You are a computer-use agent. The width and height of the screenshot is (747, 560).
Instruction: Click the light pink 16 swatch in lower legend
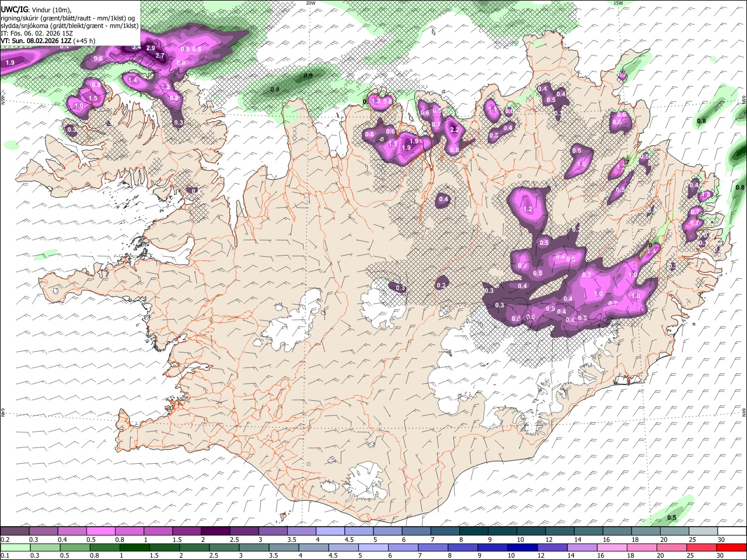point(612,547)
